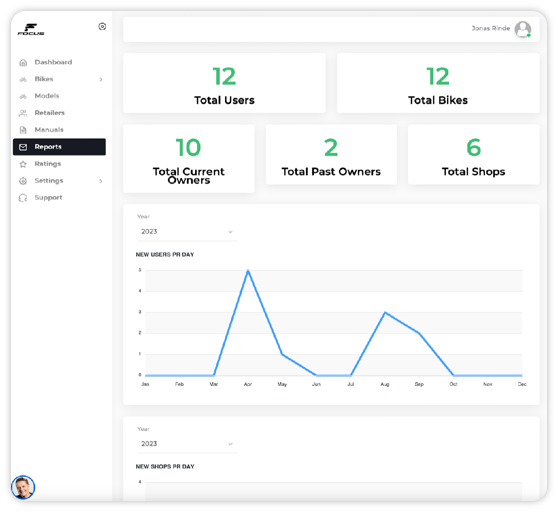Click the Models bicycle icon

[x=23, y=96]
